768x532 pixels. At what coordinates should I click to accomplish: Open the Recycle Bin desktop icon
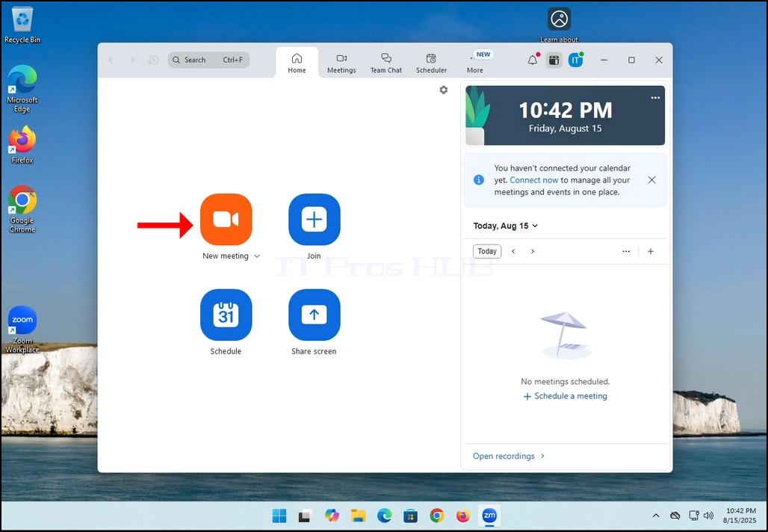22,25
